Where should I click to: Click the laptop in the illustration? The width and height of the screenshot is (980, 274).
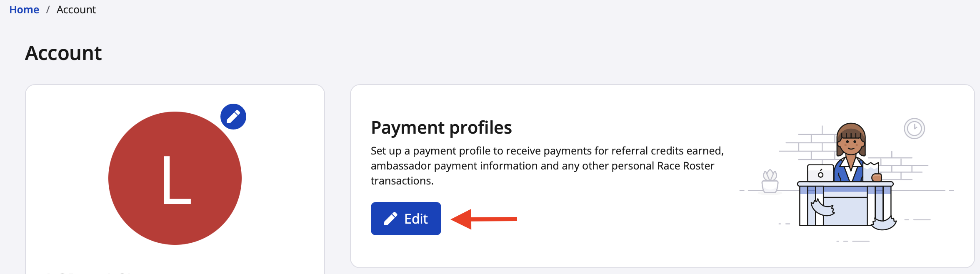[x=820, y=173]
